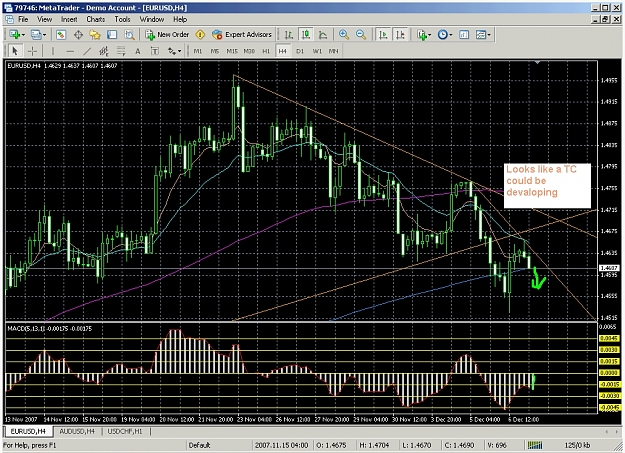Open the Navigator panel star-folder icon
The height and width of the screenshot is (453, 625).
tap(95, 35)
